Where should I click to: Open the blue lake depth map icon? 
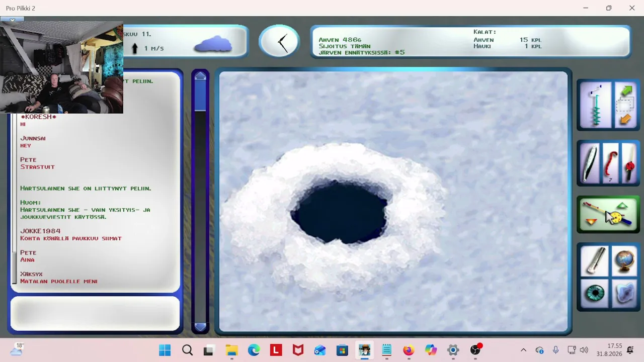point(624,294)
